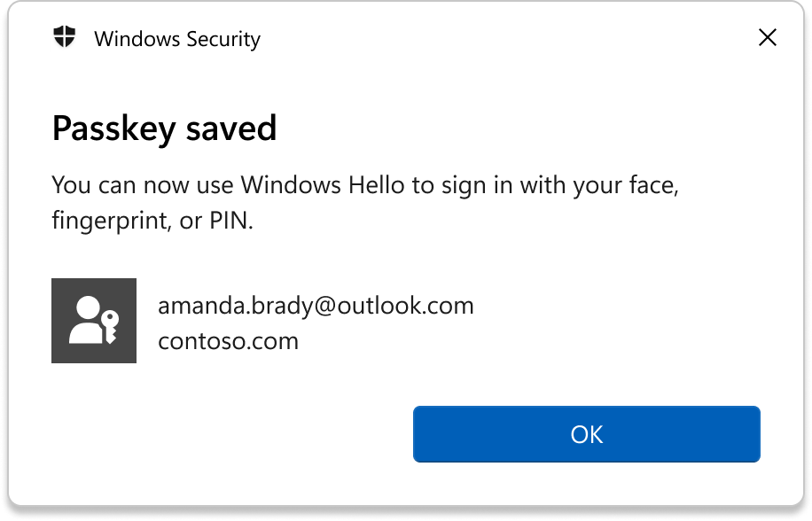Viewport: 812px width, 521px height.
Task: Click the Windows Security title text
Action: pyautogui.click(x=177, y=39)
